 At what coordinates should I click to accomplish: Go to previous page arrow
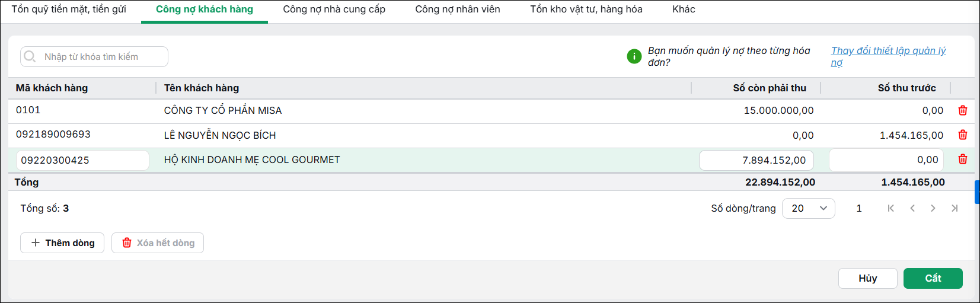912,208
